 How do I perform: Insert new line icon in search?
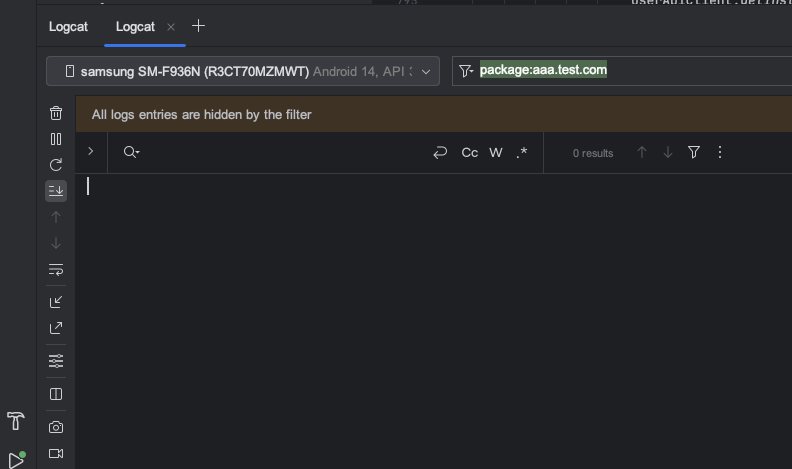(x=440, y=152)
